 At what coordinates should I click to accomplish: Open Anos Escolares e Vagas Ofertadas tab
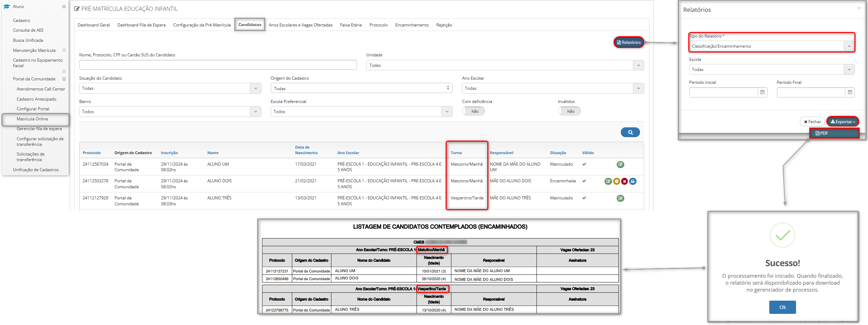(x=300, y=25)
